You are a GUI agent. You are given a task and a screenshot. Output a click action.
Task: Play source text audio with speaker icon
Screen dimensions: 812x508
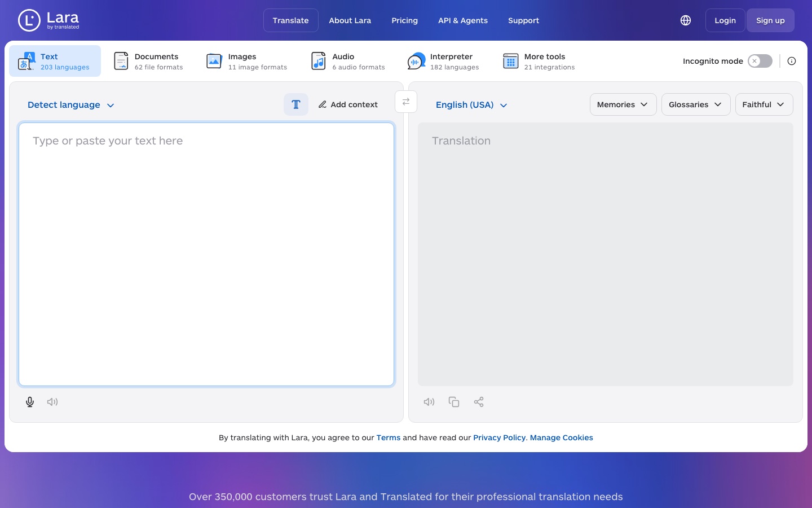[52, 402]
